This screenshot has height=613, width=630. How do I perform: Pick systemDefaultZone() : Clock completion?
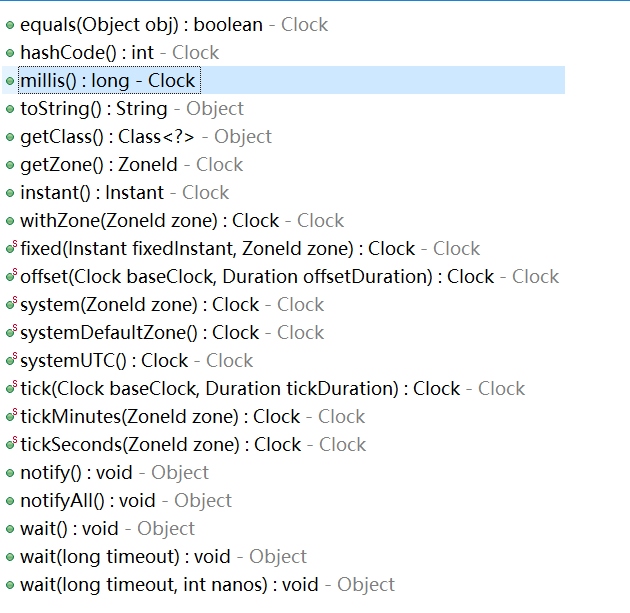pos(172,333)
